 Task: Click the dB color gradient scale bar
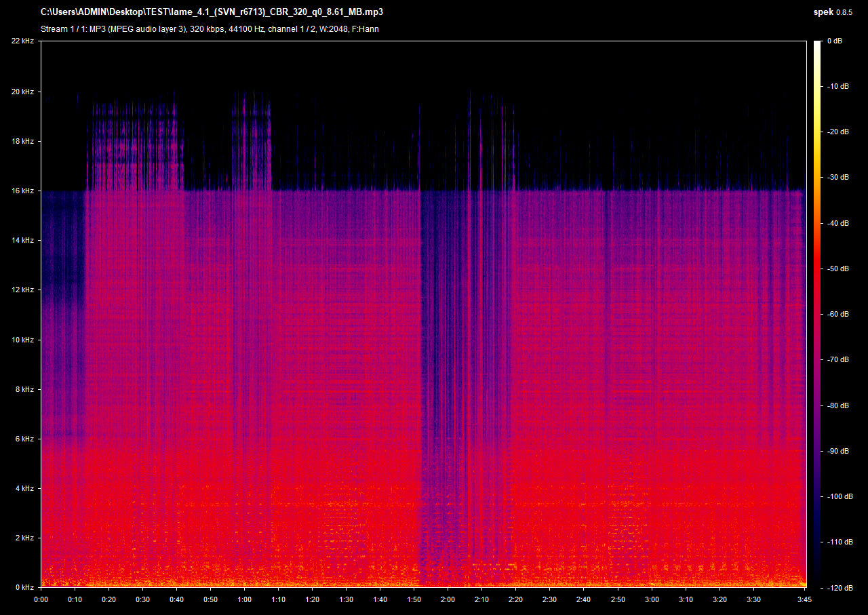click(x=817, y=314)
